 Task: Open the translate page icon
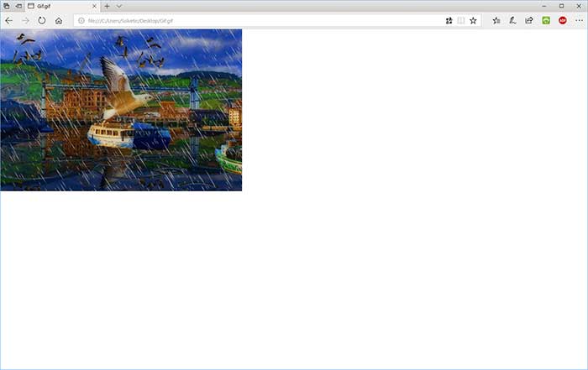coord(449,21)
